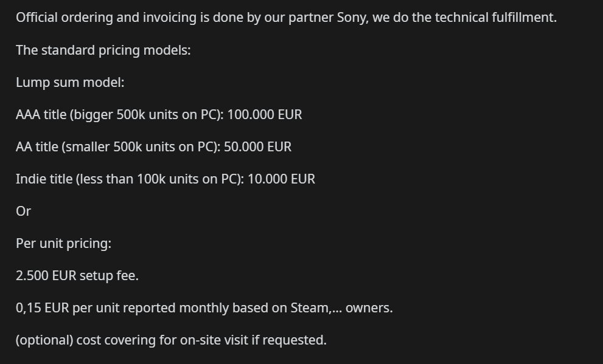
Task: Click the 'Per unit pricing:' heading
Action: point(63,244)
